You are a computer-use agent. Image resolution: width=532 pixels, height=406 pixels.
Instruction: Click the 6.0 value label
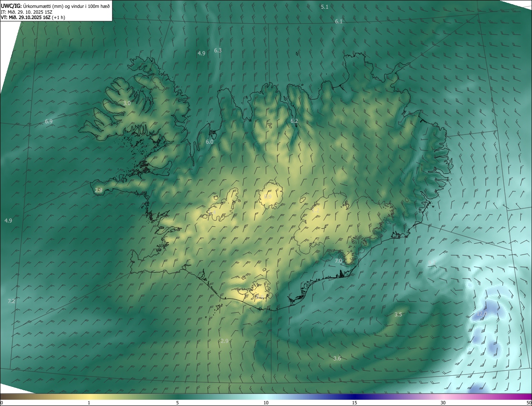pyautogui.click(x=209, y=142)
